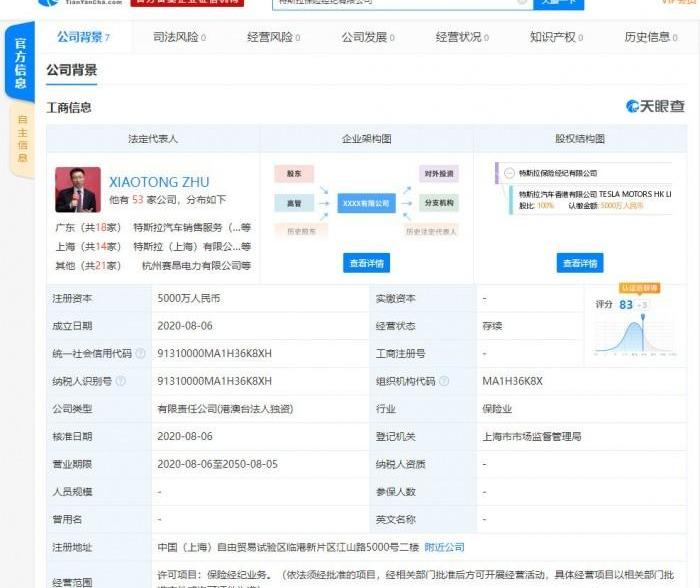Screen dimensions: 700x588
Task: Click the 有限责任公司(港澳台法人独资) value
Action: [225, 409]
